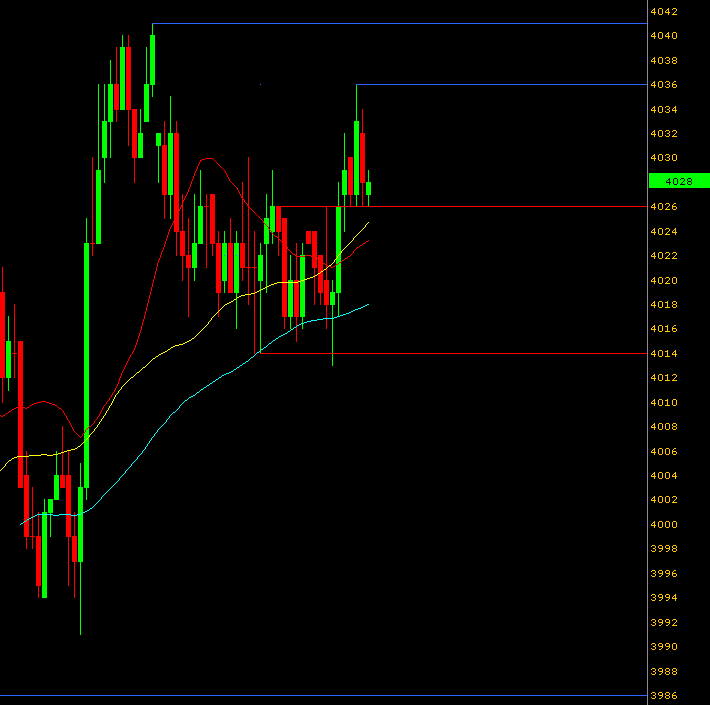Select the red horizontal line at 4026

tap(462, 206)
